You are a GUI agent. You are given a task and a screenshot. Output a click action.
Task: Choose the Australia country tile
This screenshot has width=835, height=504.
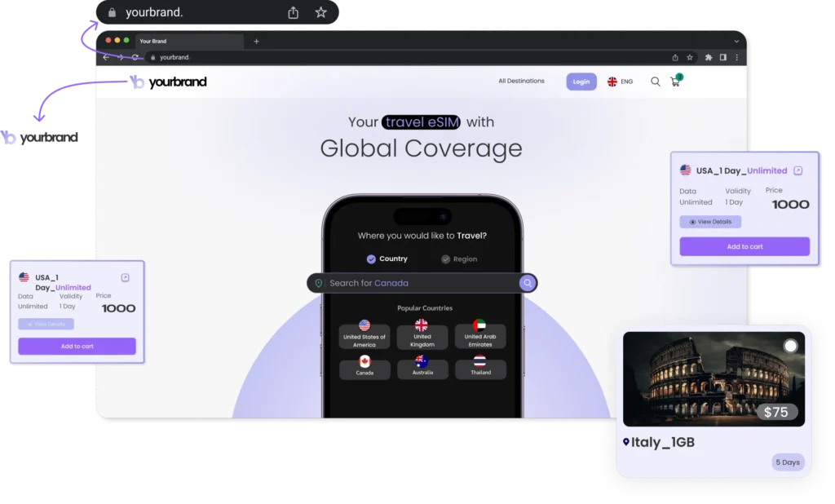point(422,367)
